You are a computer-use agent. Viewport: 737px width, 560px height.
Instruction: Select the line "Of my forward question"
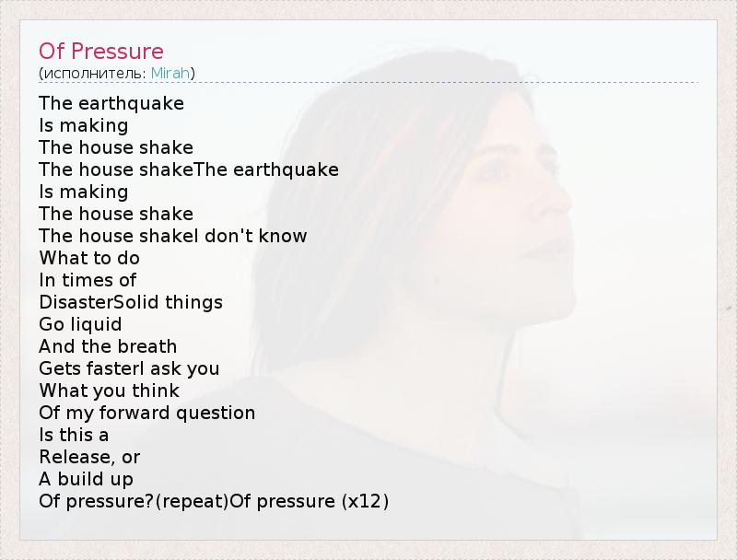[147, 413]
